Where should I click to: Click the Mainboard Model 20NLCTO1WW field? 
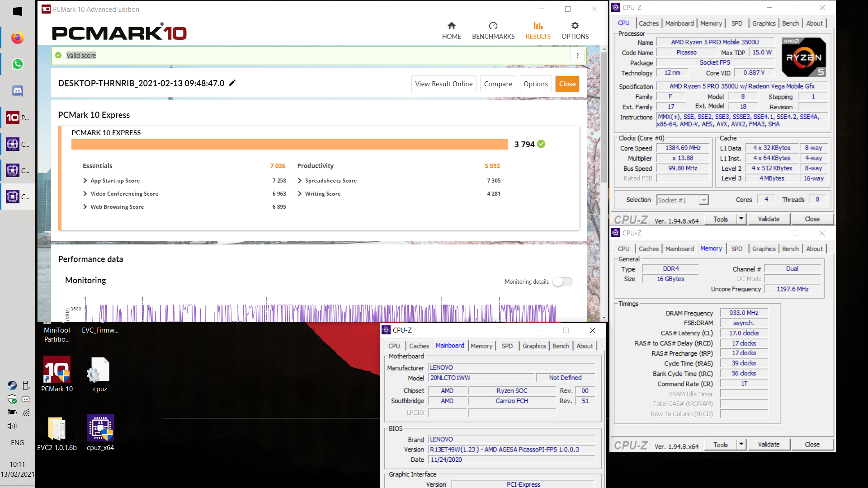(x=481, y=377)
